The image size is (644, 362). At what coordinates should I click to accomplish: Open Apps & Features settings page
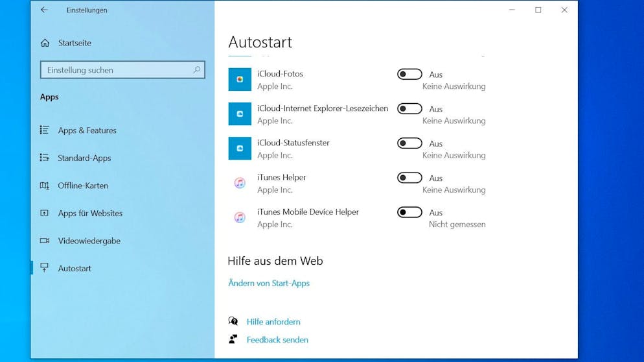(87, 130)
